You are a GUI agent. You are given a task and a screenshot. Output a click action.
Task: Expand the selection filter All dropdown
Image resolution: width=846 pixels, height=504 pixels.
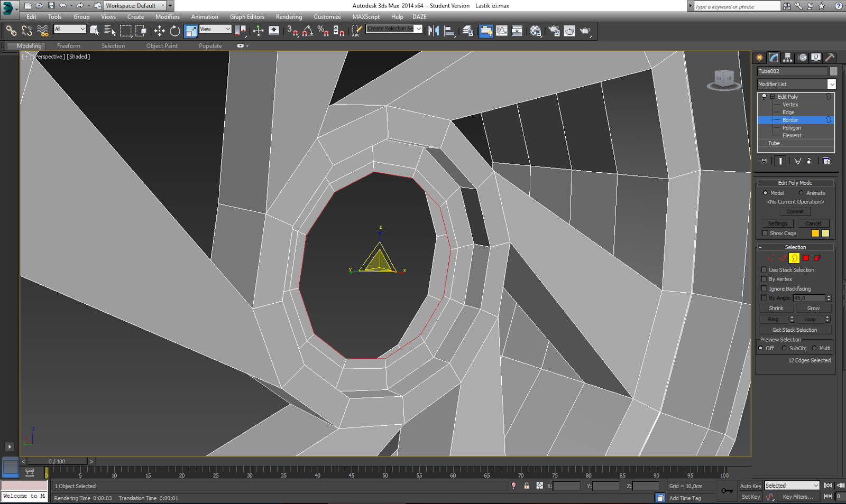pyautogui.click(x=82, y=29)
